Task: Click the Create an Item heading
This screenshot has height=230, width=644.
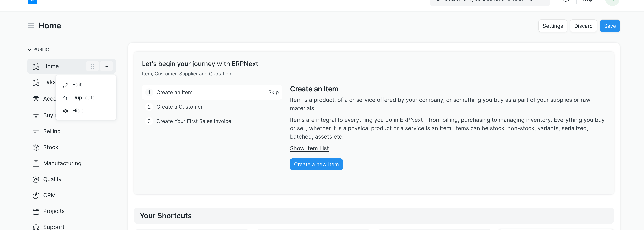Action: click(314, 89)
